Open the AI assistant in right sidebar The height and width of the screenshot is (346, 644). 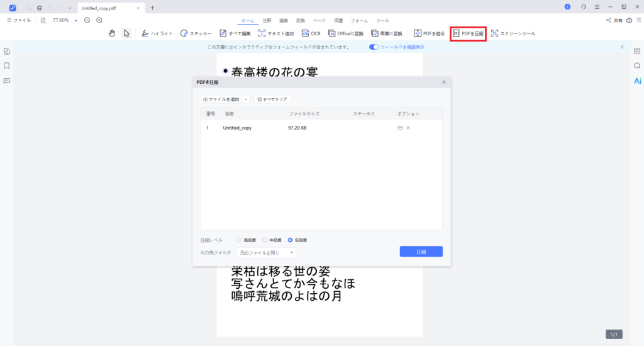[x=637, y=81]
